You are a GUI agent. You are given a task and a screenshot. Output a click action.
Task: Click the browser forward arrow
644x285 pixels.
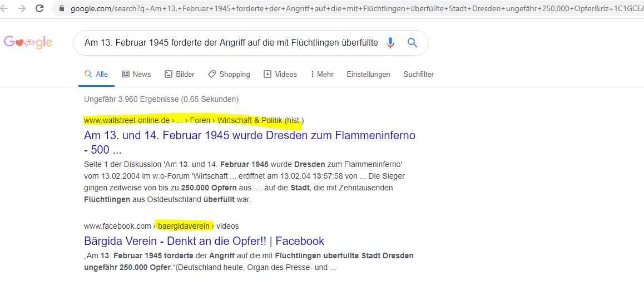(21, 8)
